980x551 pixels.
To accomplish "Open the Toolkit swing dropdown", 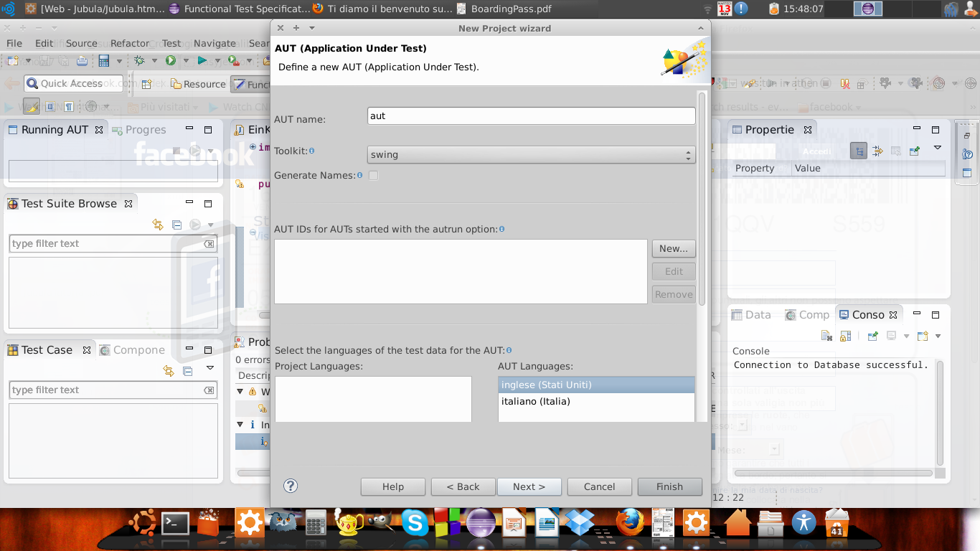I will (531, 154).
